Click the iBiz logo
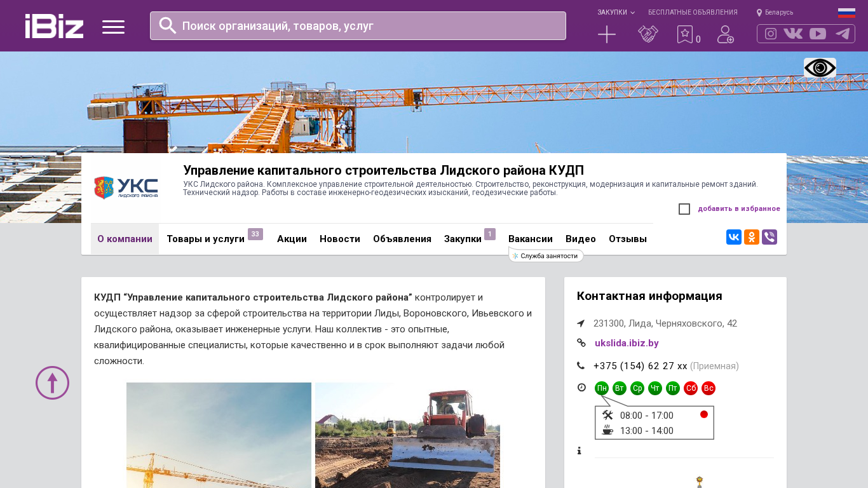 tap(54, 26)
